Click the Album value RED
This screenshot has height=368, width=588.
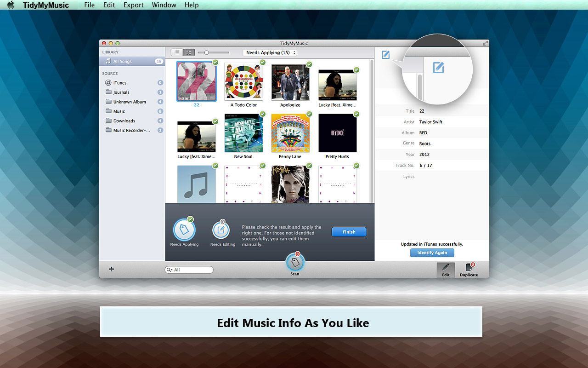[x=423, y=133]
